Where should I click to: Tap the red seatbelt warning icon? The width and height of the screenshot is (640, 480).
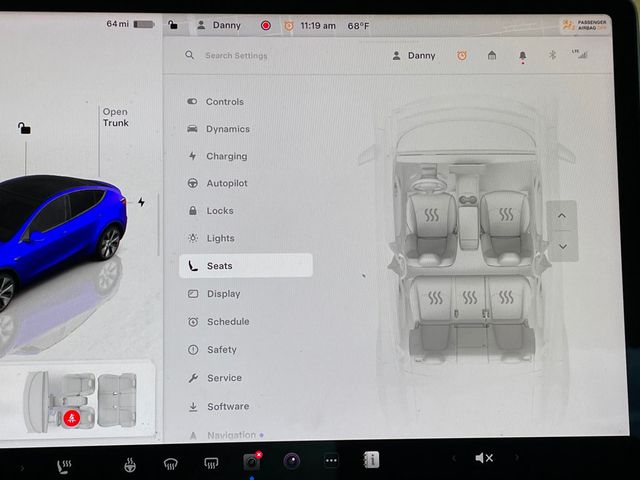tap(71, 418)
